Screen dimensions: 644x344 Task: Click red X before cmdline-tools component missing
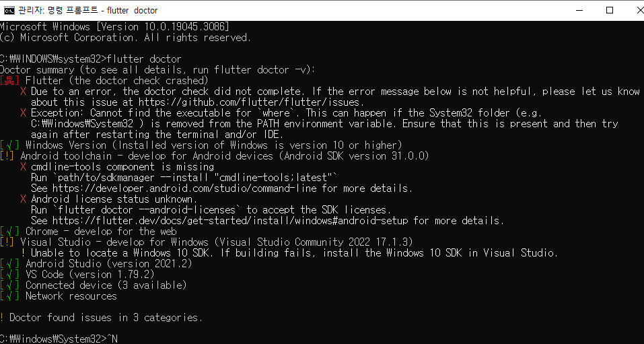click(x=24, y=167)
